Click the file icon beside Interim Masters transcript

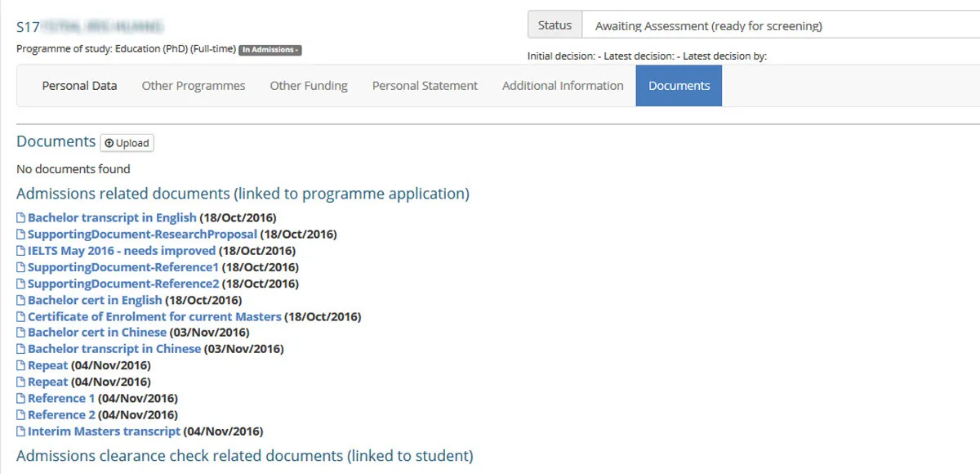(x=20, y=431)
